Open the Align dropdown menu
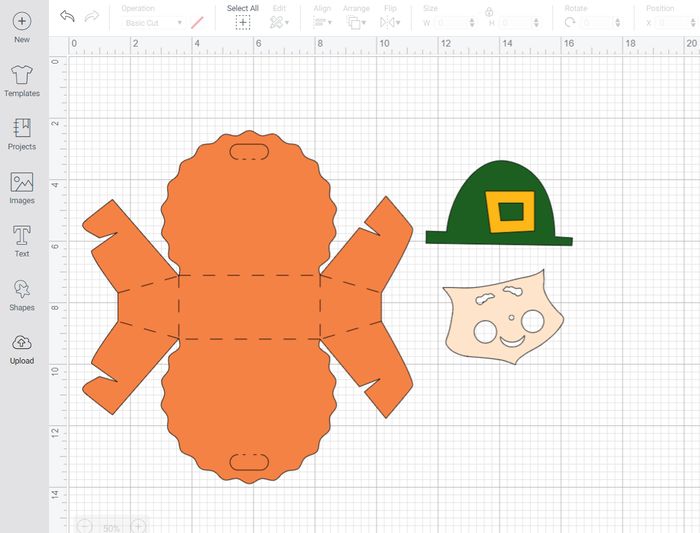The width and height of the screenshot is (700, 533). coord(322,22)
